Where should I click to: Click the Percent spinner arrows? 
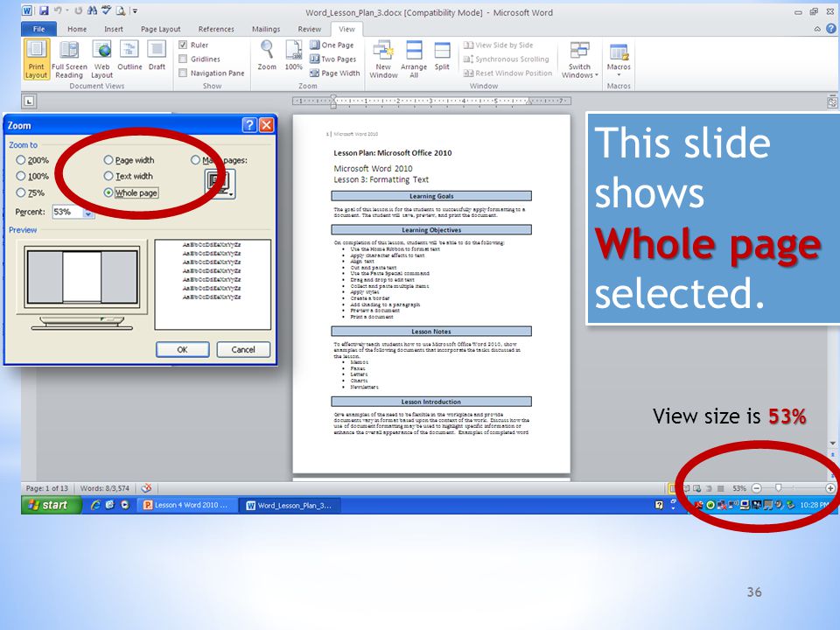[x=88, y=212]
